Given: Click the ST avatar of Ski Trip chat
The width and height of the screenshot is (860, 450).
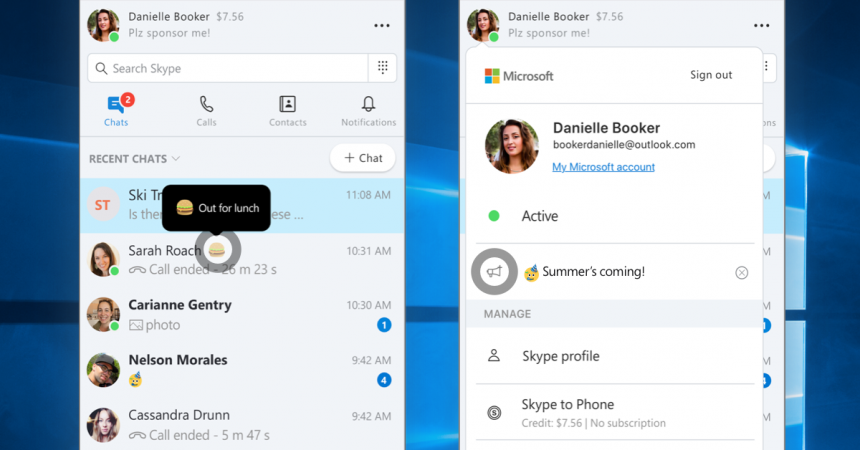Looking at the screenshot, I should point(103,205).
